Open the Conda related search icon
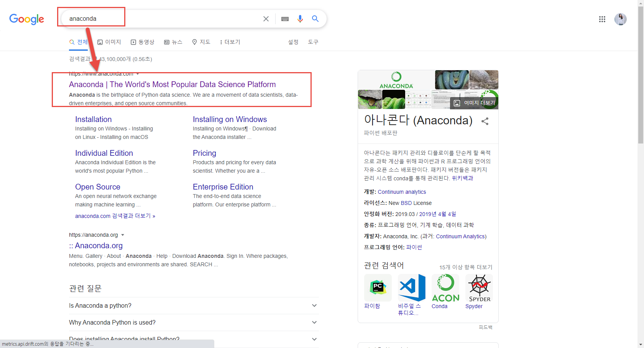This screenshot has width=644, height=348. (x=445, y=287)
